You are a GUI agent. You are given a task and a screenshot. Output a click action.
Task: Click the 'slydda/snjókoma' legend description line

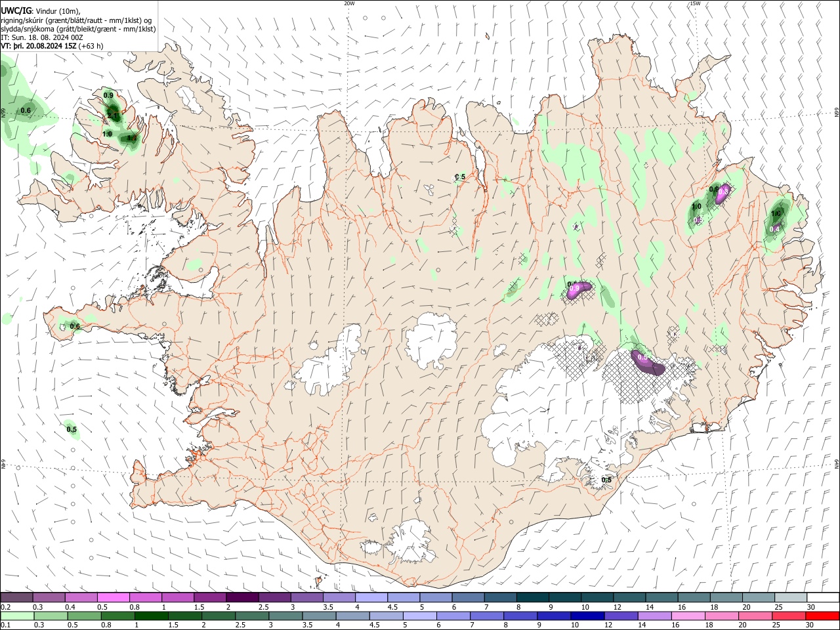pyautogui.click(x=78, y=28)
